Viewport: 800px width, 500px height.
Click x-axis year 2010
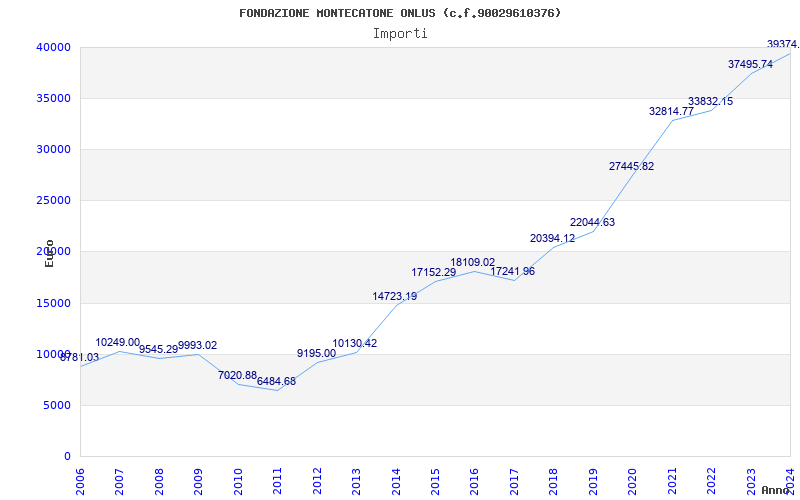click(238, 481)
